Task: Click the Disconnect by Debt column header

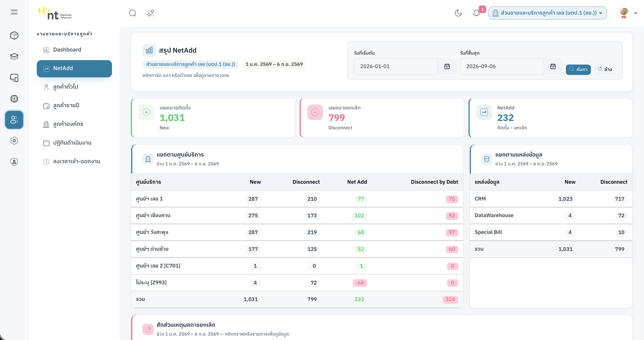Action: point(434,182)
